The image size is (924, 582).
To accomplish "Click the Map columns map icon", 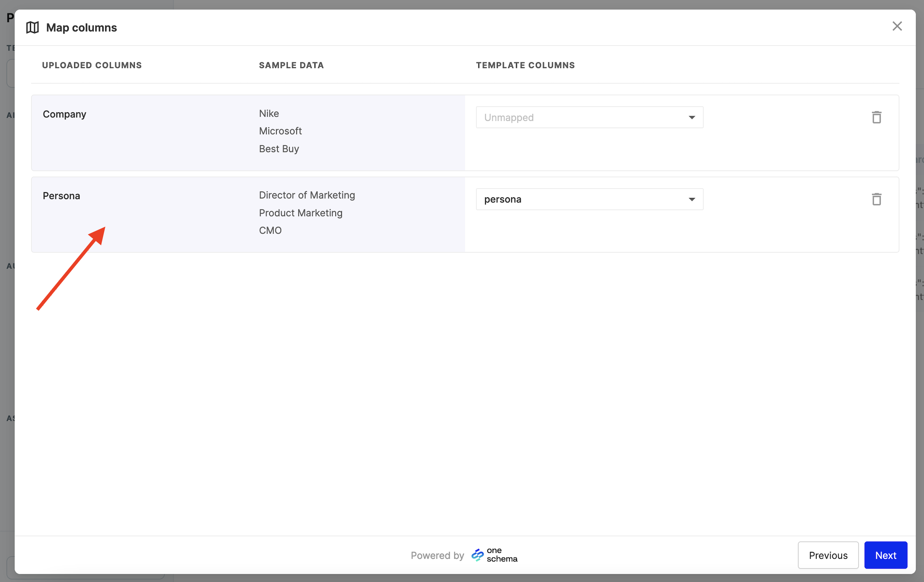I will [33, 28].
